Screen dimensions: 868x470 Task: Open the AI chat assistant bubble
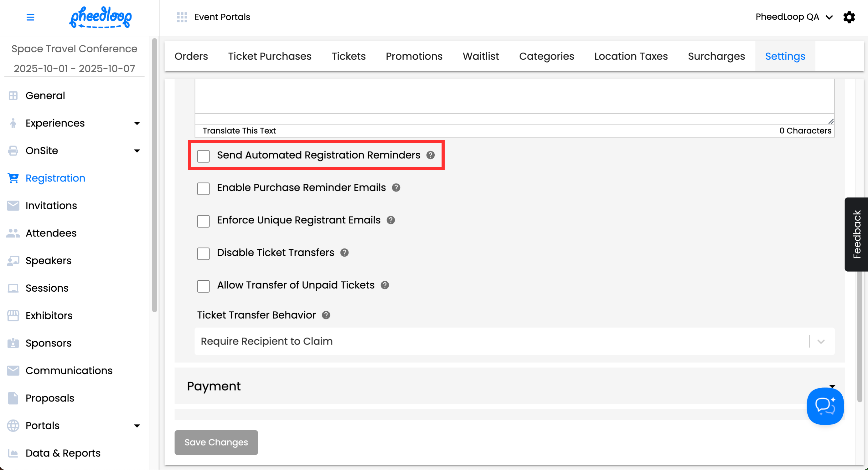coord(825,406)
